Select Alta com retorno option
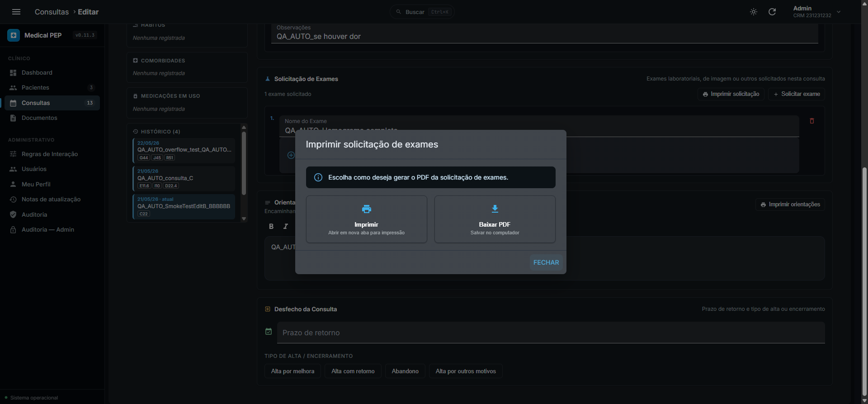The height and width of the screenshot is (404, 868). pyautogui.click(x=353, y=371)
